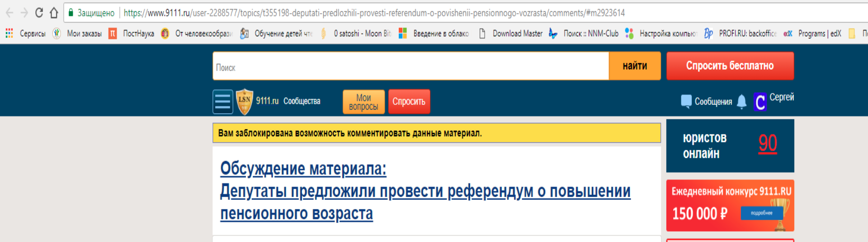Open the Сергей user avatar
868x242 pixels.
point(760,102)
